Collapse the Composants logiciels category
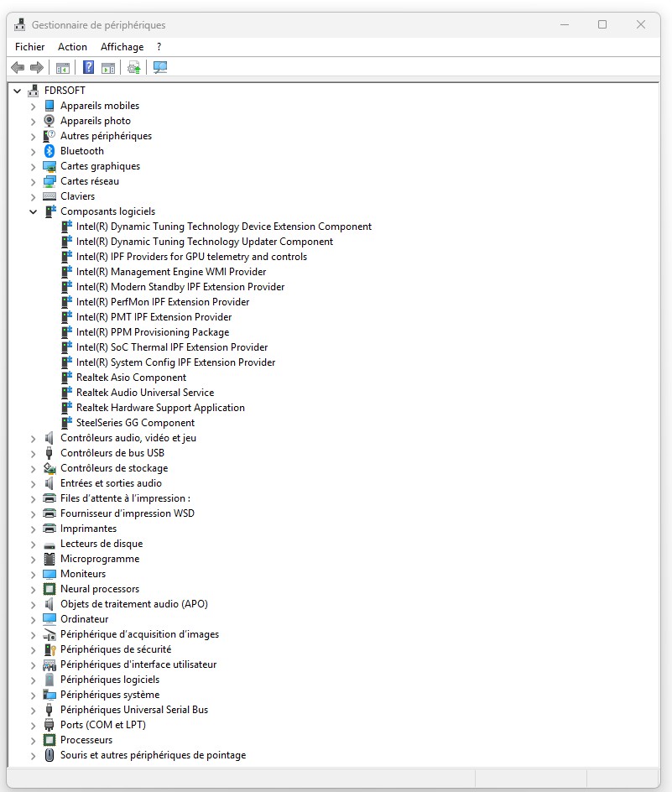Screen dimensions: 672x792 34,212
